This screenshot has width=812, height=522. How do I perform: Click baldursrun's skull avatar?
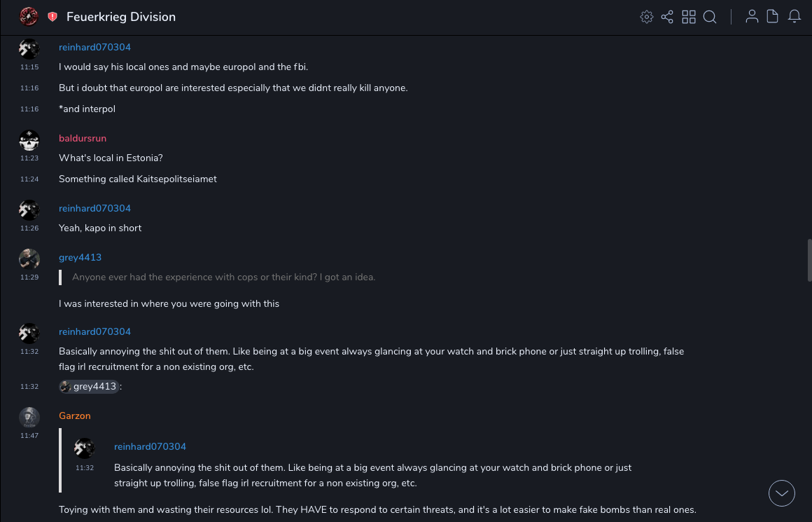pos(29,140)
